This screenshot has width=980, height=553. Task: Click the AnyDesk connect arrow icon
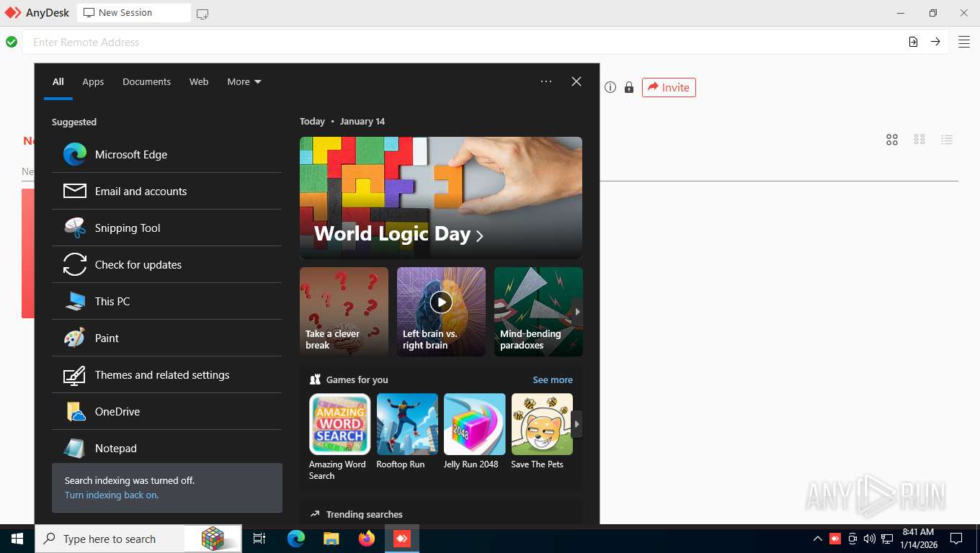(x=935, y=42)
